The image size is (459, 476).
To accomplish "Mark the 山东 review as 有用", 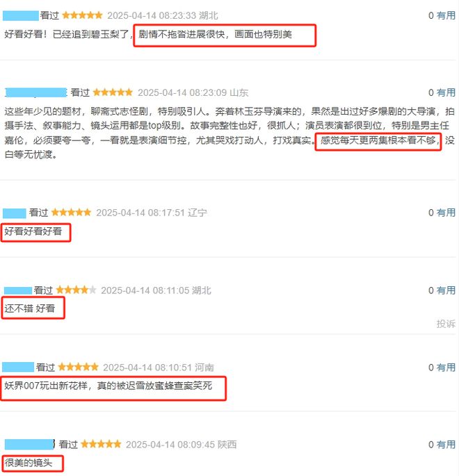I will [x=446, y=92].
